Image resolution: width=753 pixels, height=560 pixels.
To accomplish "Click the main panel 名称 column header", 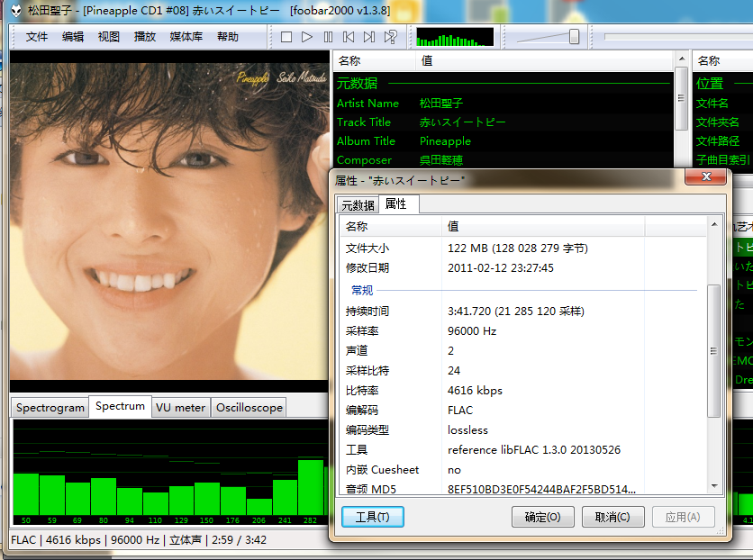I will tap(375, 61).
